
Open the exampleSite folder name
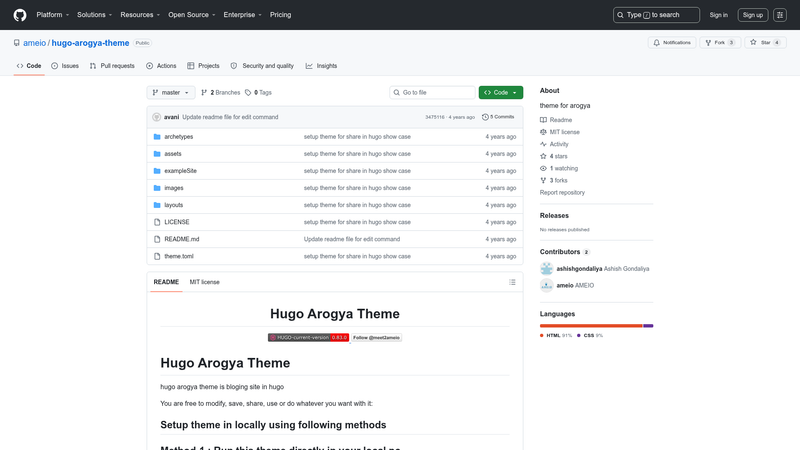click(x=181, y=171)
